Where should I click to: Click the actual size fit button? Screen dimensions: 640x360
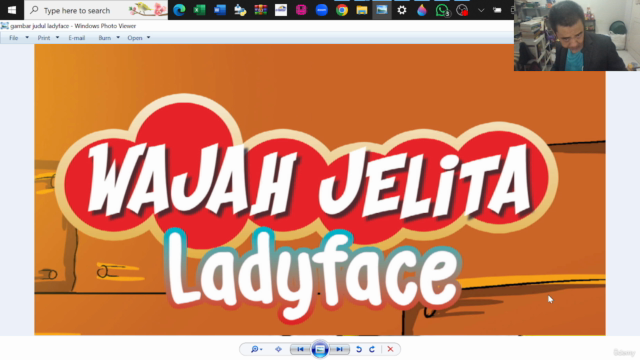click(x=278, y=349)
